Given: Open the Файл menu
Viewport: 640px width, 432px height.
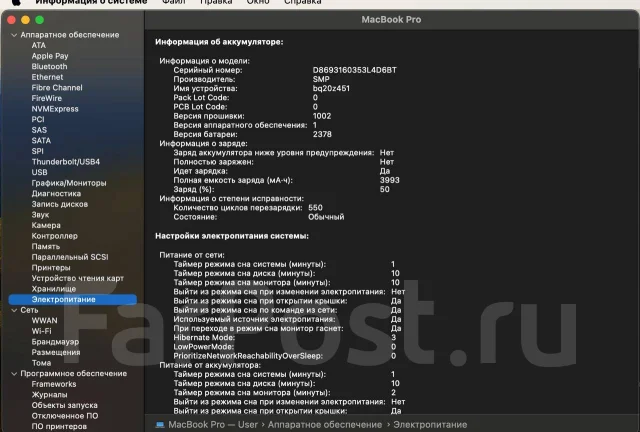Looking at the screenshot, I should tap(174, 2).
